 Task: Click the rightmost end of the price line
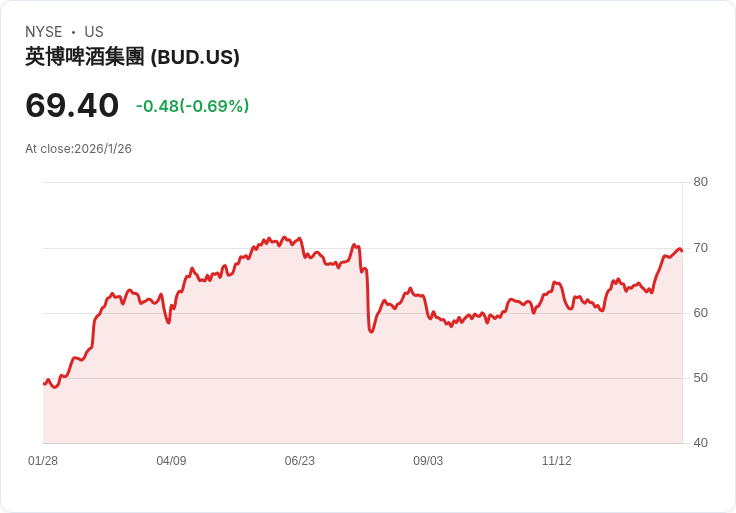pyautogui.click(x=681, y=250)
